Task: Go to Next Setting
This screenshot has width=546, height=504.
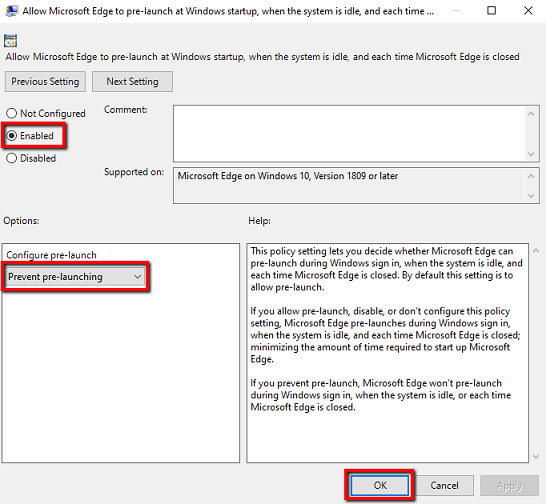Action: [x=132, y=82]
